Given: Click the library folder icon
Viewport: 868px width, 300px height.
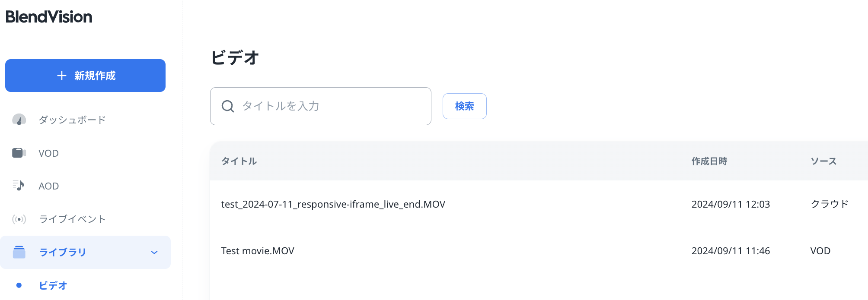Looking at the screenshot, I should click(x=19, y=252).
